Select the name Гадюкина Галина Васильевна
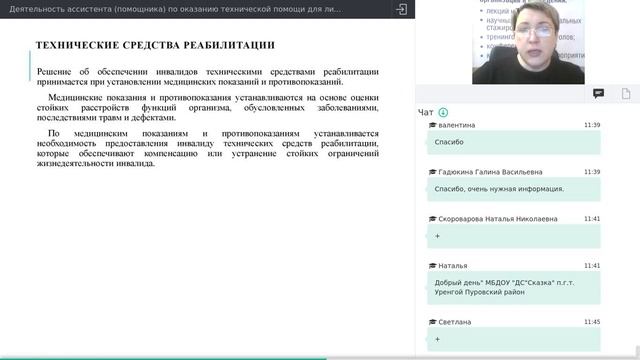The width and height of the screenshot is (640, 360). (490, 172)
